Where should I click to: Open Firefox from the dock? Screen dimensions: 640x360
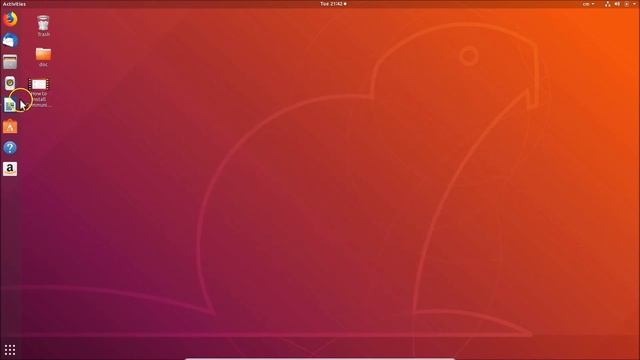pyautogui.click(x=10, y=19)
